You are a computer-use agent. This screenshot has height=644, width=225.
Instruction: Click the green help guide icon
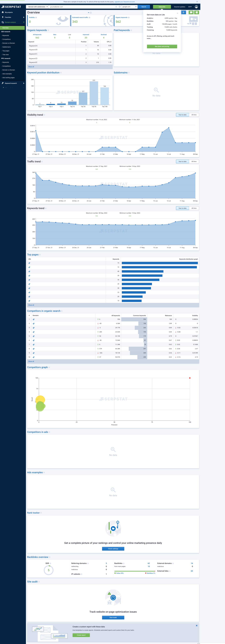click(x=197, y=12)
